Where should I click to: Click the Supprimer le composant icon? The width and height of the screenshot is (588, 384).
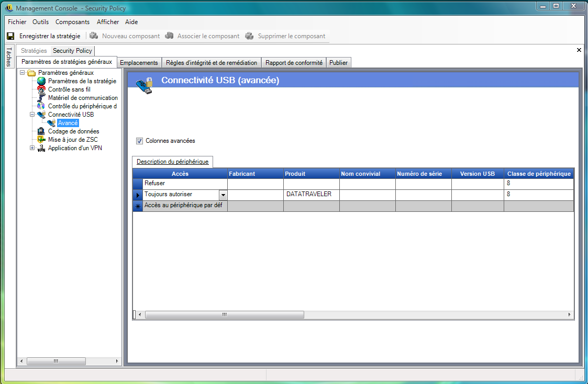[249, 36]
